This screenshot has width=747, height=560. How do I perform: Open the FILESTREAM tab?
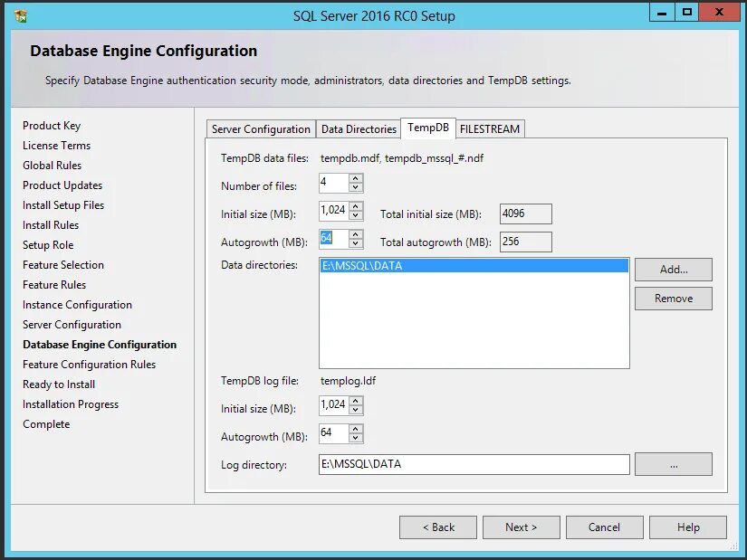tap(490, 129)
